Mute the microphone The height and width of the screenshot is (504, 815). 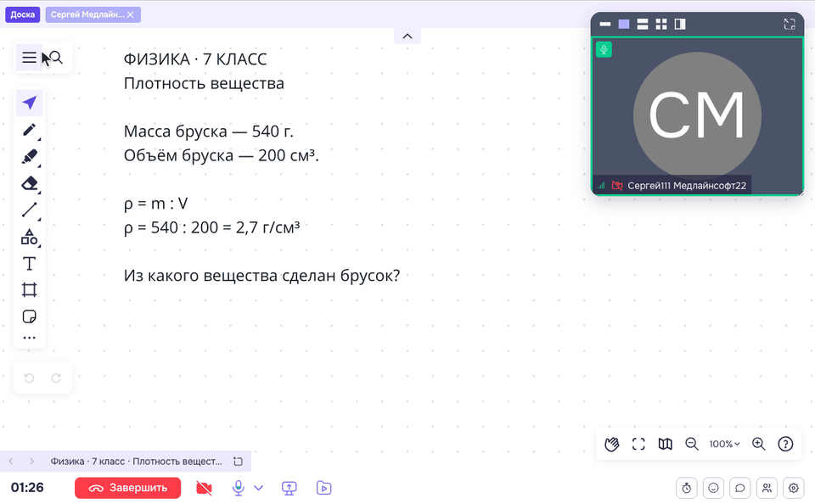click(x=238, y=488)
